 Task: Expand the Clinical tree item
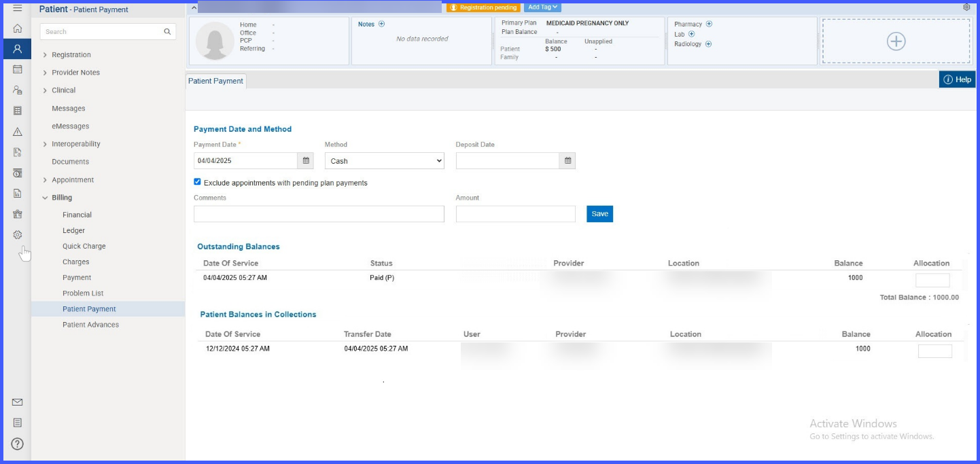(45, 90)
